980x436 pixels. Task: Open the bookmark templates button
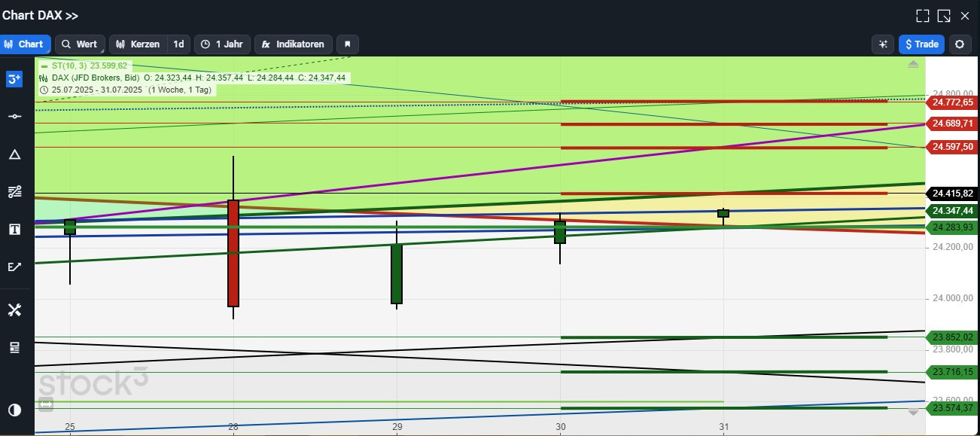pos(347,44)
